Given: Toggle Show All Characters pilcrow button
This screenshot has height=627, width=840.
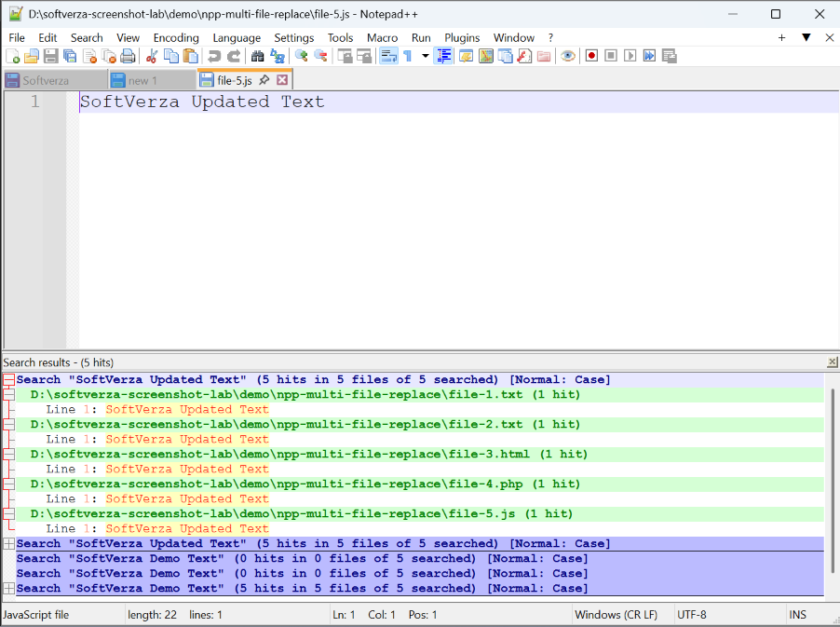Looking at the screenshot, I should click(408, 56).
